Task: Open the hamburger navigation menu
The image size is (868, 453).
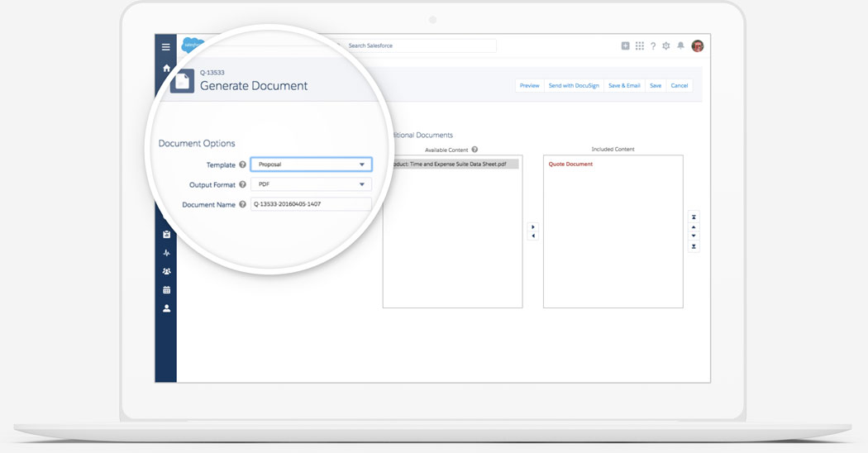Action: click(165, 47)
